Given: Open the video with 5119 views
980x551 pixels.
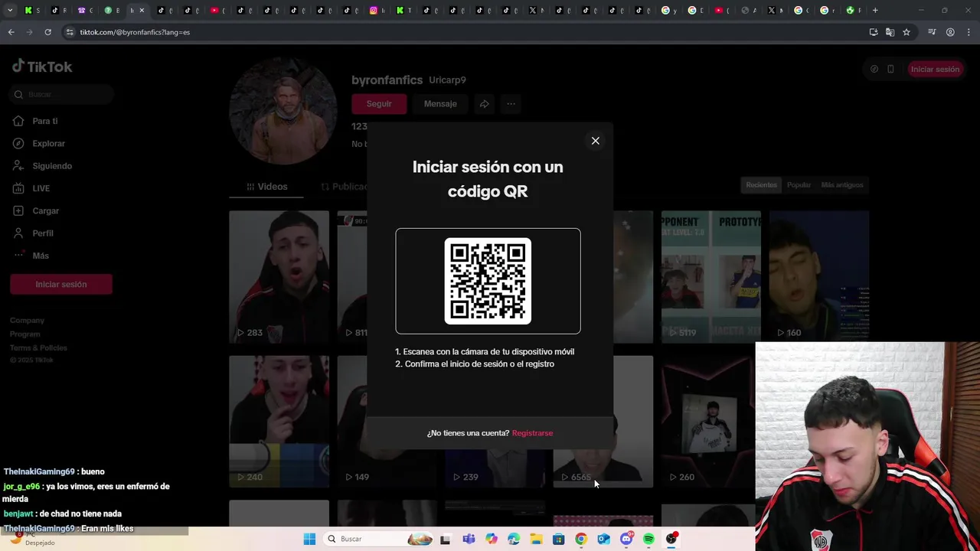Looking at the screenshot, I should click(710, 276).
